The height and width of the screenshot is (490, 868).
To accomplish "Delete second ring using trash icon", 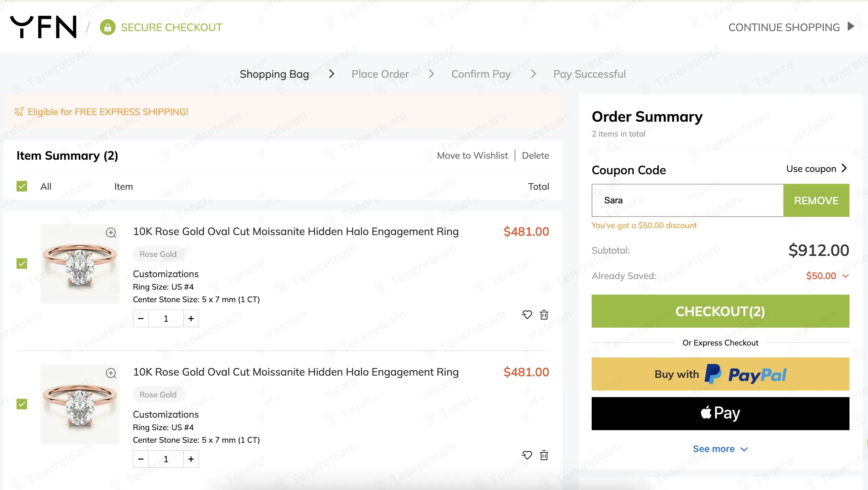I will 544,455.
